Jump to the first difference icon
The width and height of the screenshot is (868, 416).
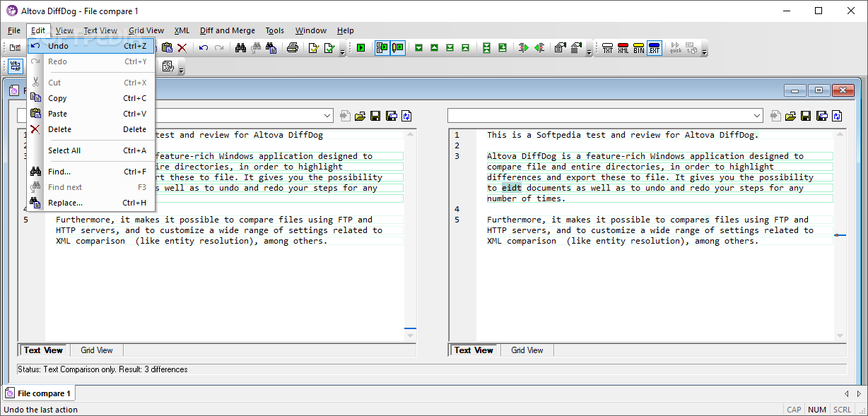coord(465,47)
